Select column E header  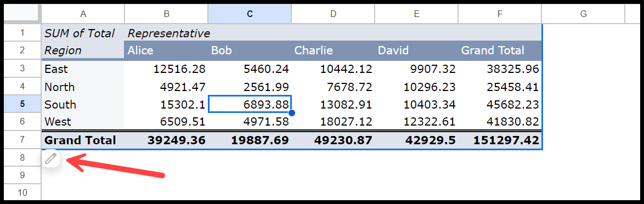point(416,14)
